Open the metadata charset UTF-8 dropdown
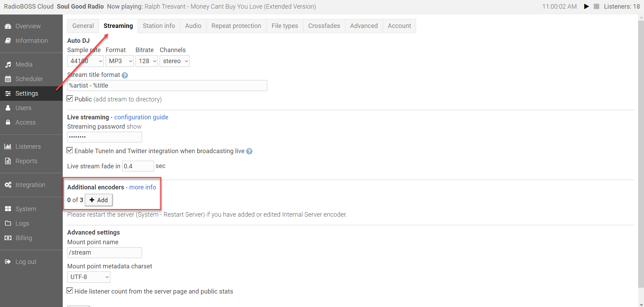Screen dimensions: 644x307 [x=89, y=277]
